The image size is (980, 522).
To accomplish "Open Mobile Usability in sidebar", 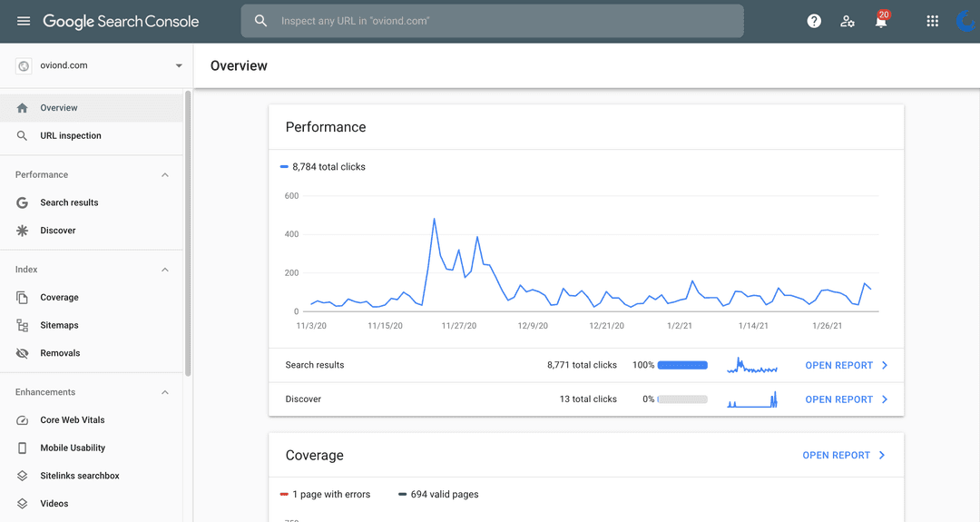I will [92, 448].
